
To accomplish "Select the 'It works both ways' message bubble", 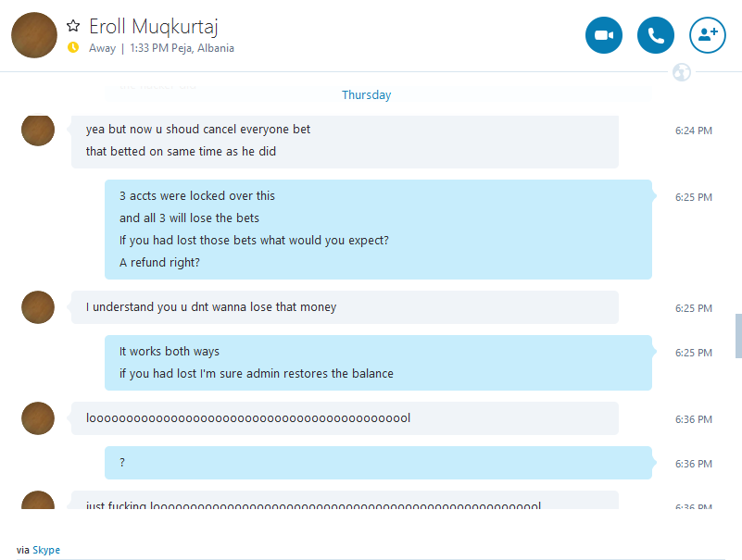I will 378,363.
